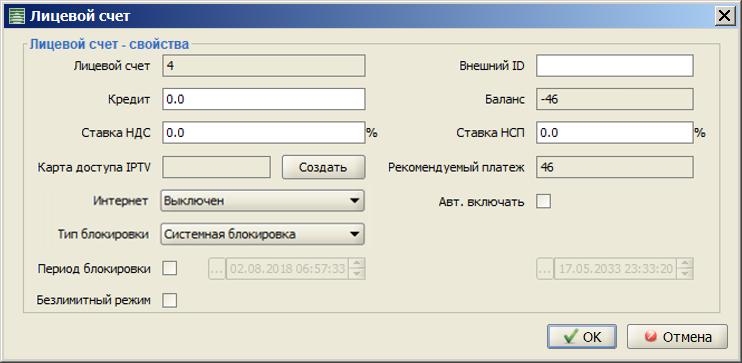The width and height of the screenshot is (742, 363).
Task: Close the Лицевой счет dialog window
Action: click(724, 16)
